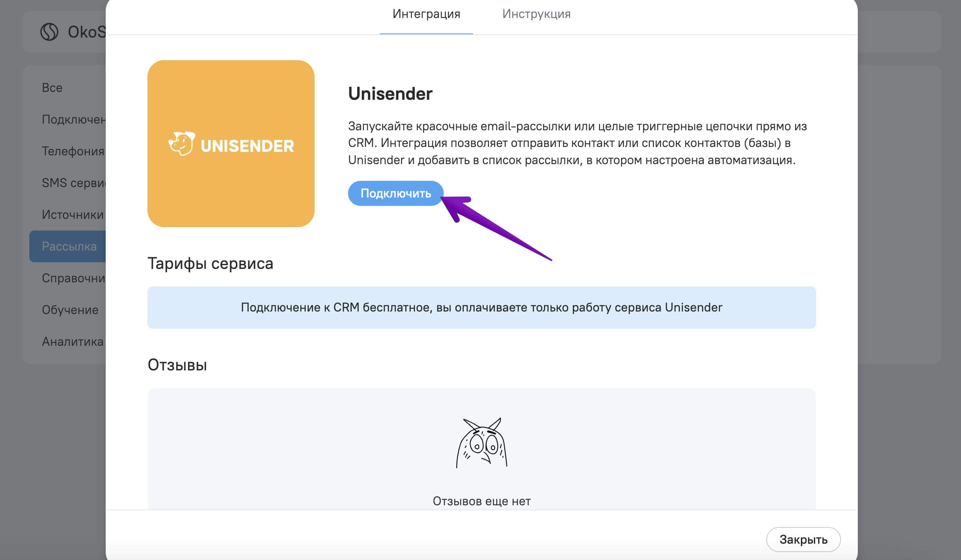Open the Инструкция tab
This screenshot has width=961, height=560.
coord(536,14)
